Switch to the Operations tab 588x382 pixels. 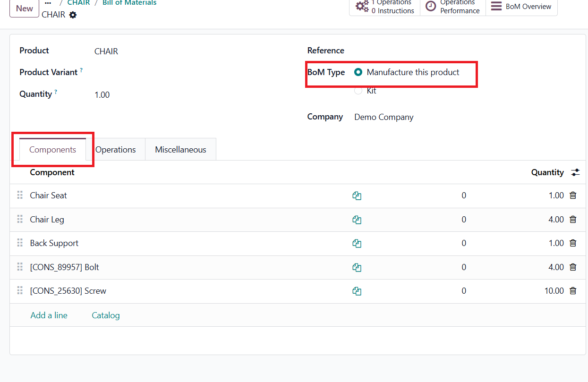click(115, 150)
